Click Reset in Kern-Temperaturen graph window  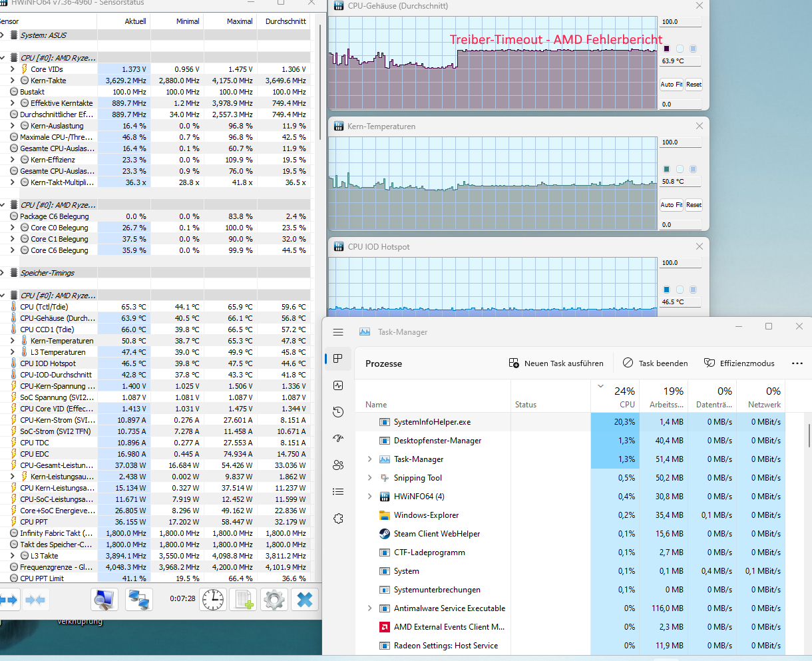tap(694, 205)
